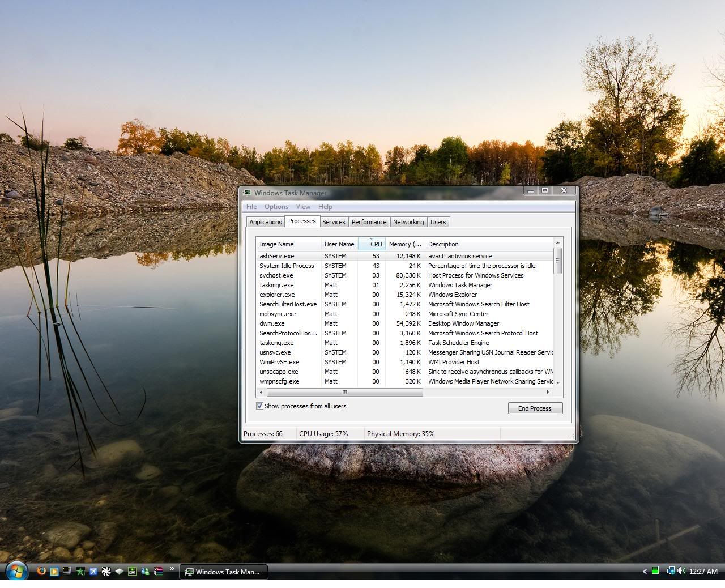Select the dwm.exe process
Screen dimensions: 725x588
coord(404,323)
